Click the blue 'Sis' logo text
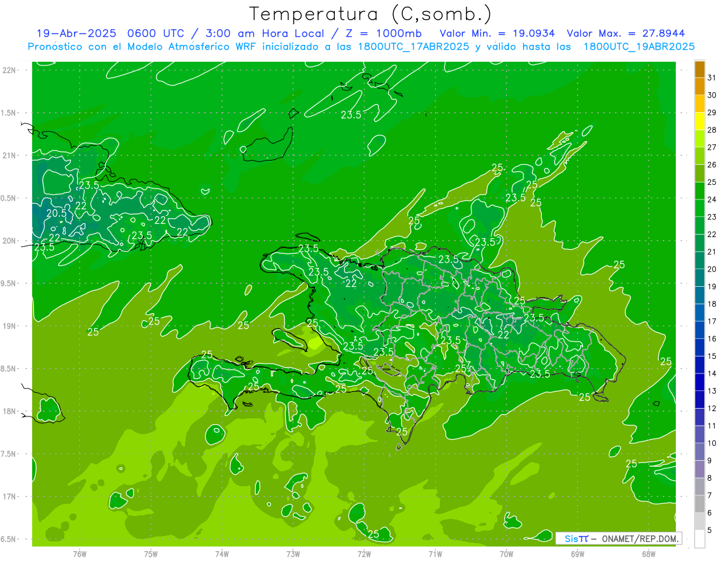Viewport: 728px width, 562px height. click(x=571, y=538)
